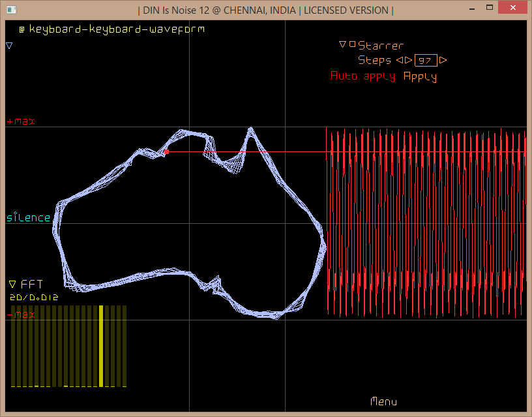
Task: Select the red vertex on the waveform curve
Action: pyautogui.click(x=166, y=151)
